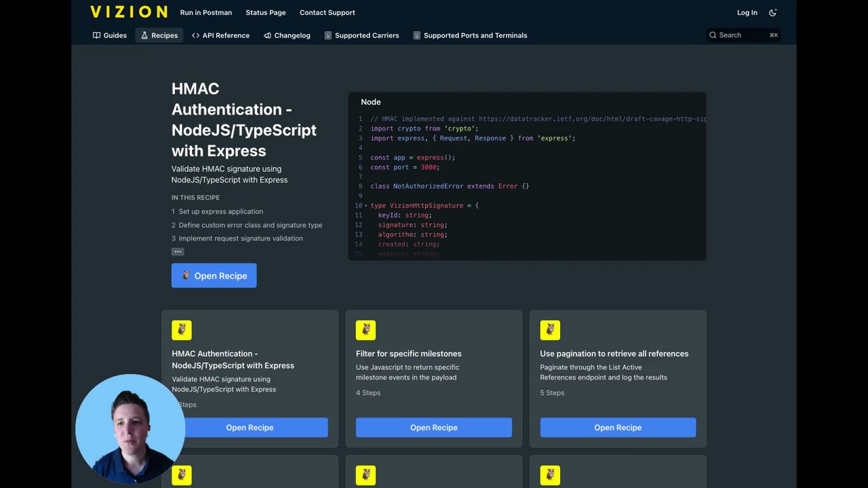Image resolution: width=868 pixels, height=488 pixels.
Task: Open Status Page link
Action: tap(266, 12)
